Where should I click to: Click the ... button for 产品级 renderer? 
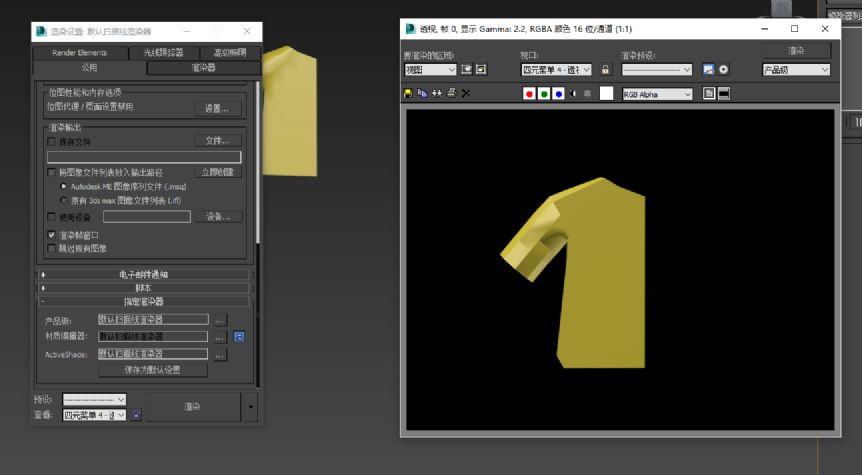(x=220, y=320)
